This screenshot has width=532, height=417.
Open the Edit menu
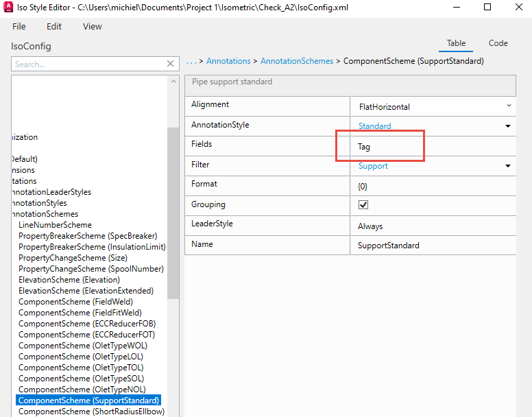coord(54,27)
